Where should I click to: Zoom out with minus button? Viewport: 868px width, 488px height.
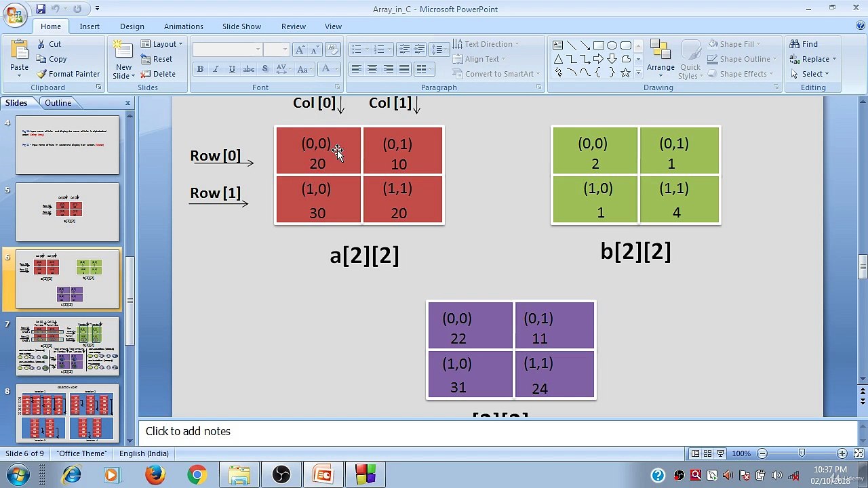[x=762, y=453]
